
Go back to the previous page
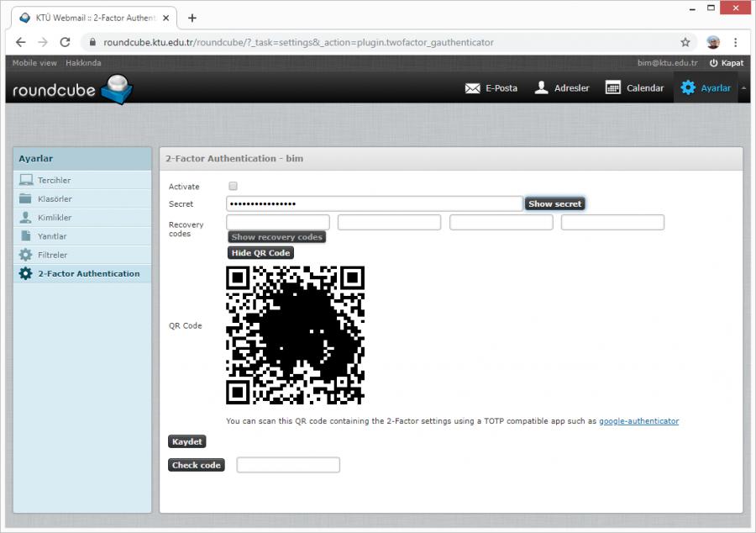(x=21, y=42)
